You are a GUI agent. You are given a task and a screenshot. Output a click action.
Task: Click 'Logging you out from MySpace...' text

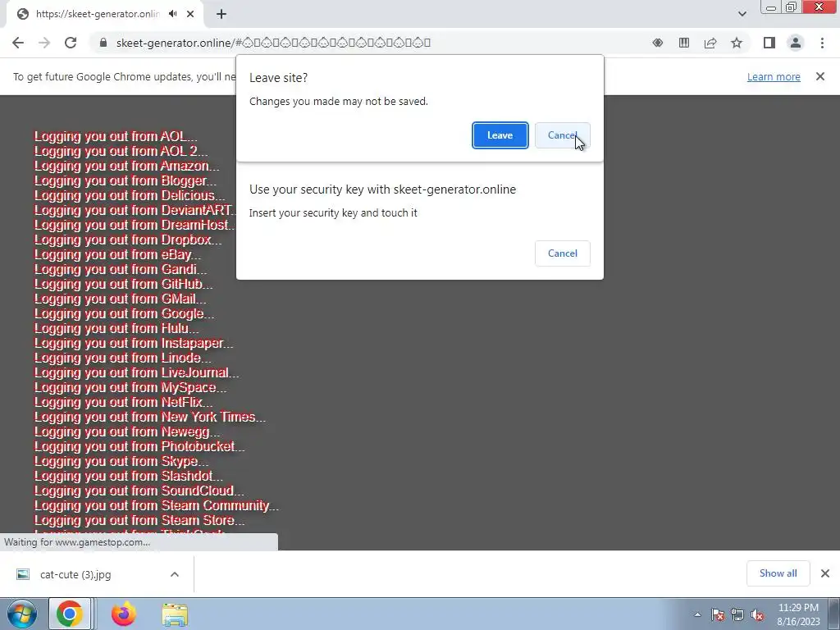(130, 387)
